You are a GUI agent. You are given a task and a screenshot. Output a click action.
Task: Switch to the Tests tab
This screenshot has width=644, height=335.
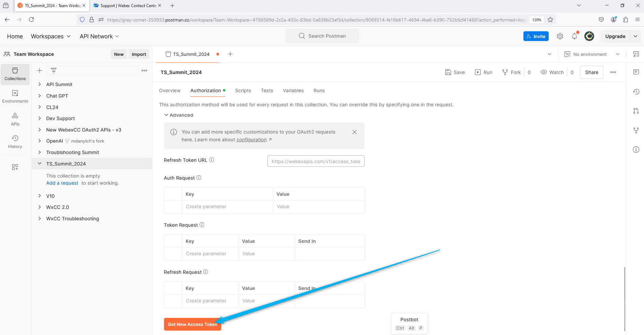point(267,90)
